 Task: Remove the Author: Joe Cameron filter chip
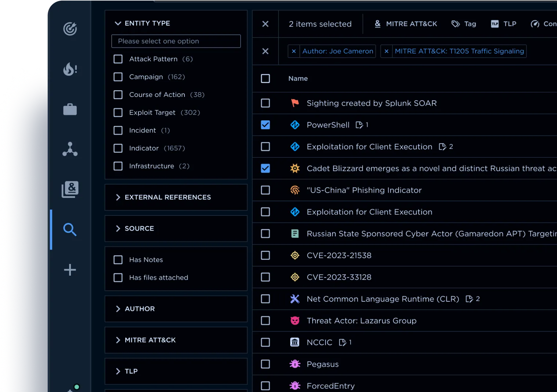tap(294, 51)
